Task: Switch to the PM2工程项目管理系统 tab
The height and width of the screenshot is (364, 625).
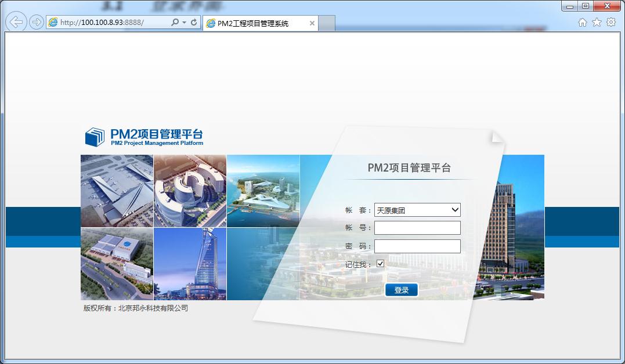Action: pyautogui.click(x=253, y=24)
